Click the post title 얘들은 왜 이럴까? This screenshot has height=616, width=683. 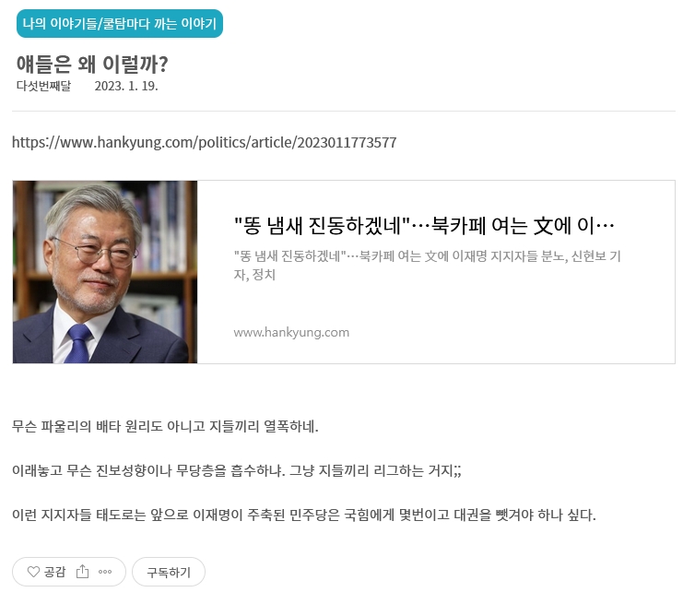click(92, 64)
